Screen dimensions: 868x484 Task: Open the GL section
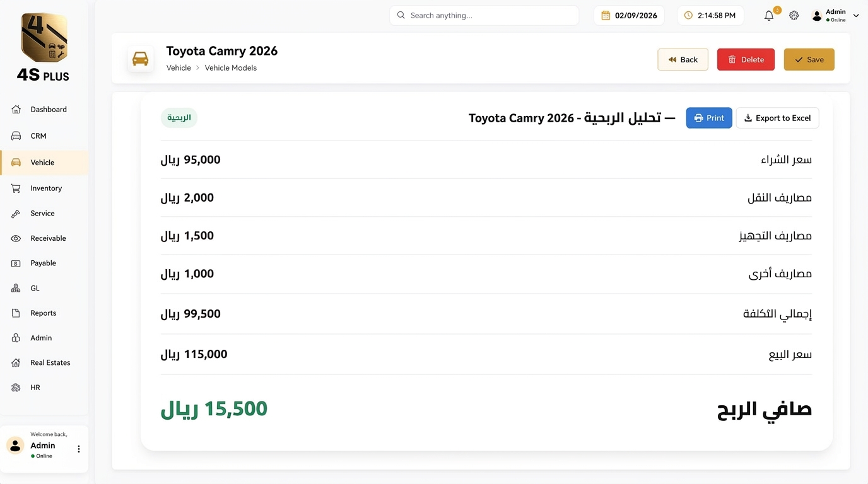(x=44, y=288)
